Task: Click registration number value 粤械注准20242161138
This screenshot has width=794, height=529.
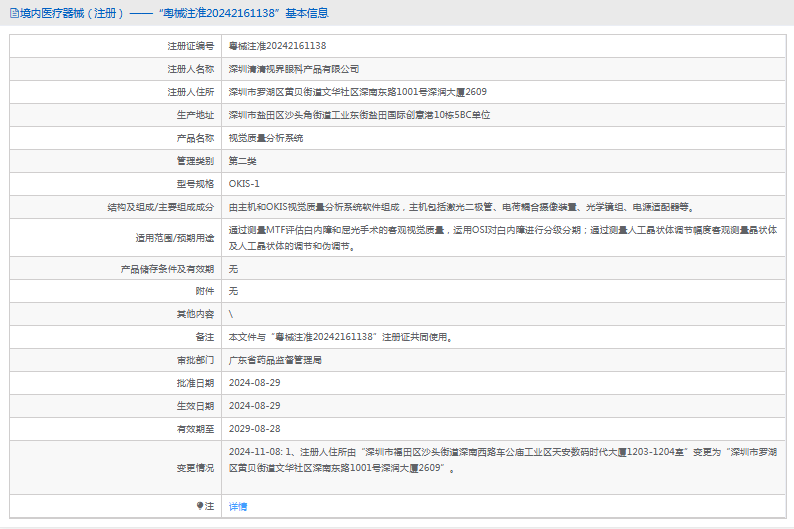Action: pos(277,46)
